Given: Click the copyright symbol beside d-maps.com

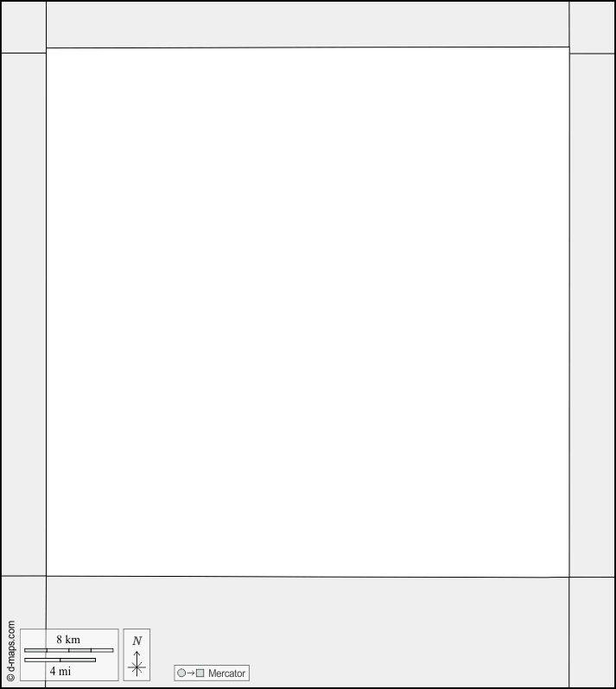Looking at the screenshot, I should [x=11, y=678].
